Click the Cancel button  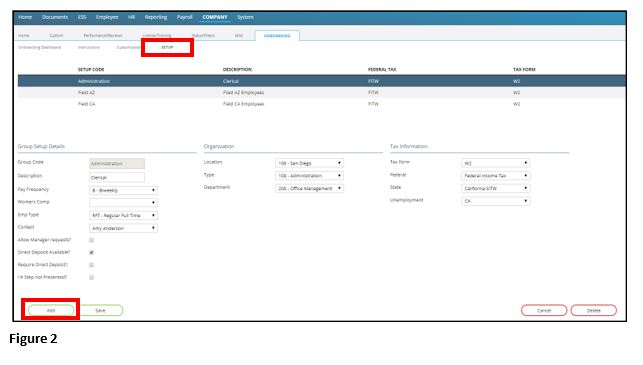point(544,310)
